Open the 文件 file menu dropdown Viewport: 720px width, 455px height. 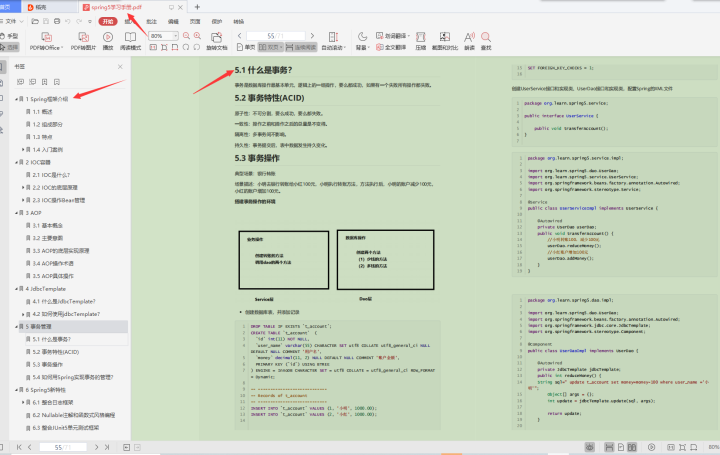[14, 21]
